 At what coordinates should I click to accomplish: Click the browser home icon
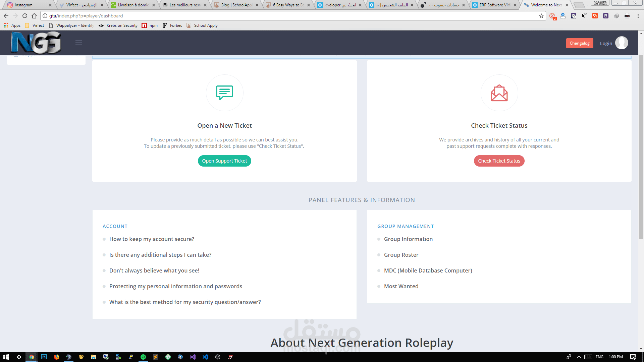point(34,16)
